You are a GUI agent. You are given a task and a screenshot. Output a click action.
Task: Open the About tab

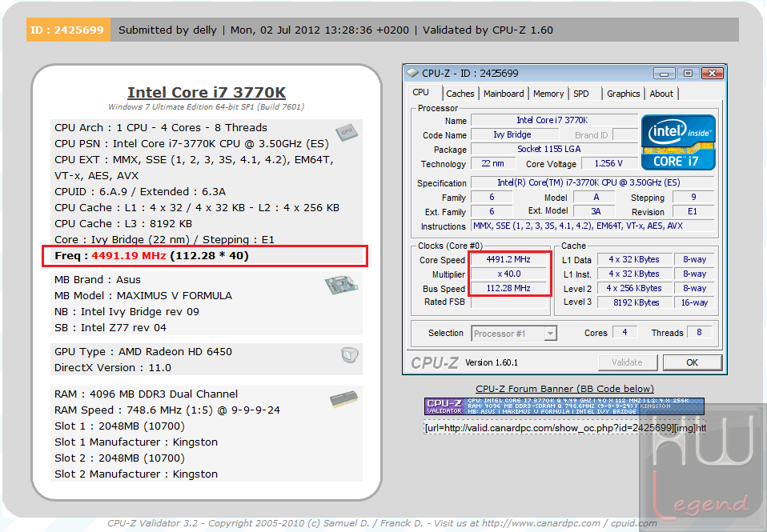661,94
